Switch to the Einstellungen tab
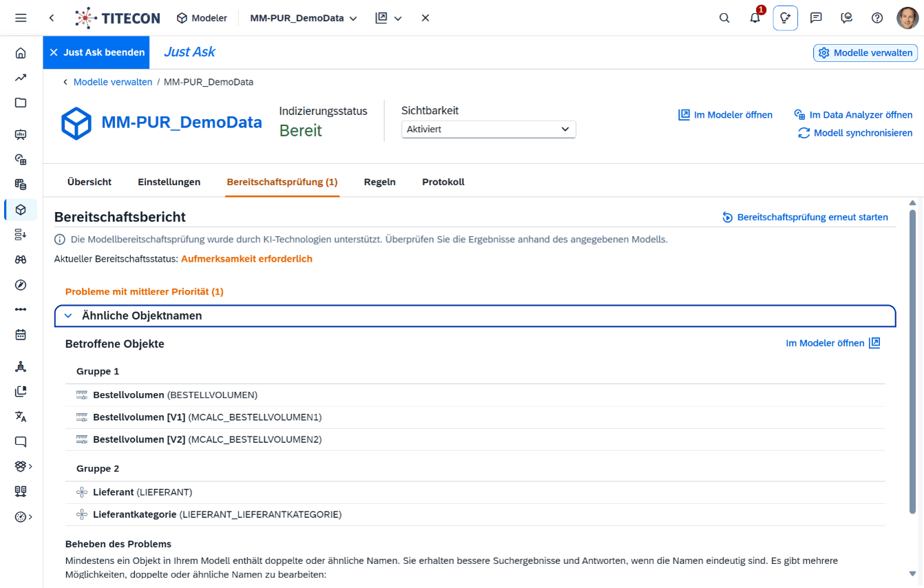924x588 pixels. coord(169,182)
